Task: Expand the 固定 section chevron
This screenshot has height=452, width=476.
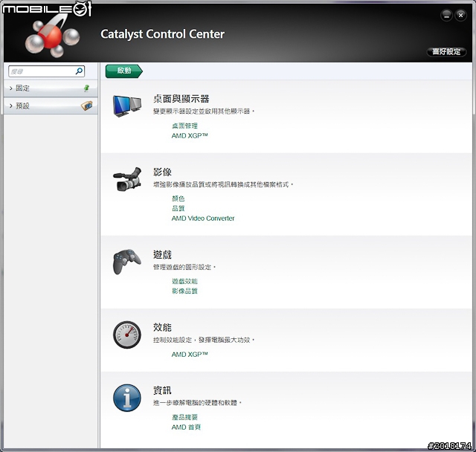Action: click(11, 88)
